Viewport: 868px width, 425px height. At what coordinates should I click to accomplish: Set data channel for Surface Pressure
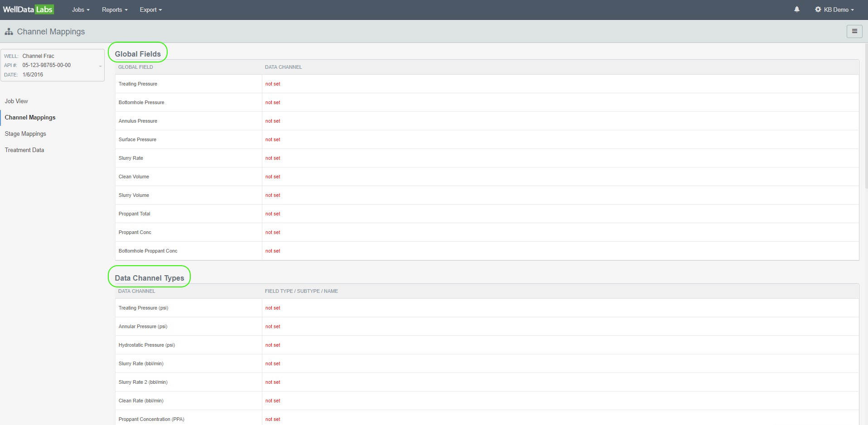(273, 139)
